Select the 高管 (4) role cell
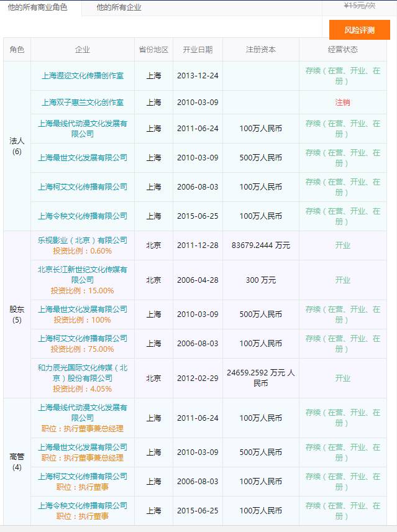Screen dimensions: 397x532 point(17,462)
